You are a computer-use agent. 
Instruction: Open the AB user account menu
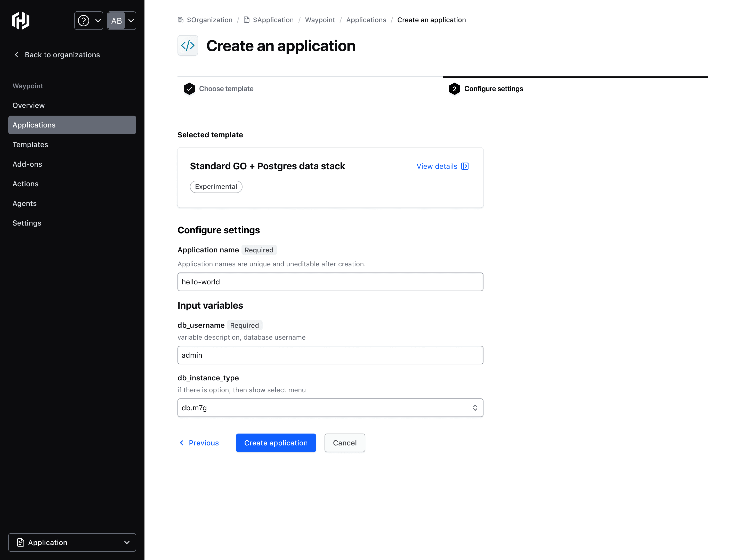[x=122, y=21]
